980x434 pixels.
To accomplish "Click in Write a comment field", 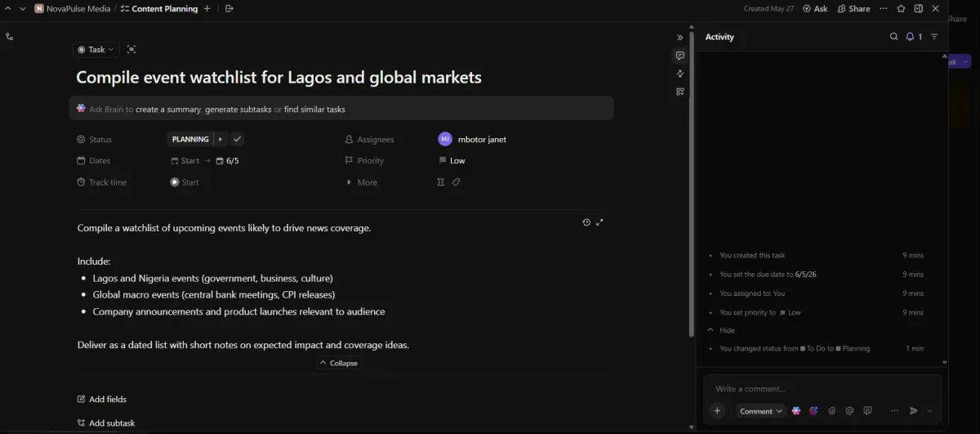I will (x=822, y=389).
